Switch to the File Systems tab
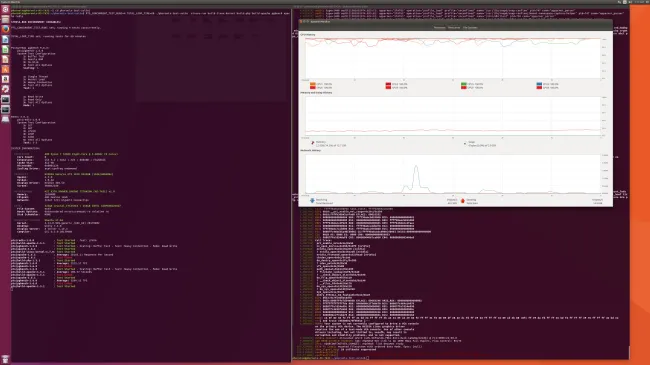The image size is (650, 365). tap(470, 28)
